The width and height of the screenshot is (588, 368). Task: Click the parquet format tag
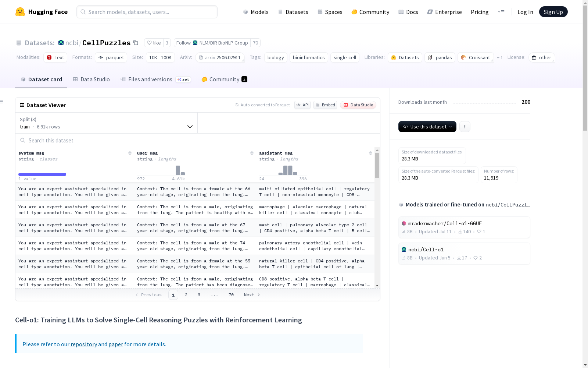(111, 57)
